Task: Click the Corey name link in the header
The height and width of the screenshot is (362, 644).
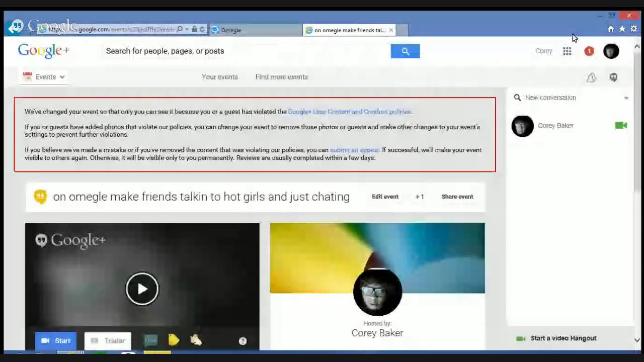Action: (x=543, y=51)
